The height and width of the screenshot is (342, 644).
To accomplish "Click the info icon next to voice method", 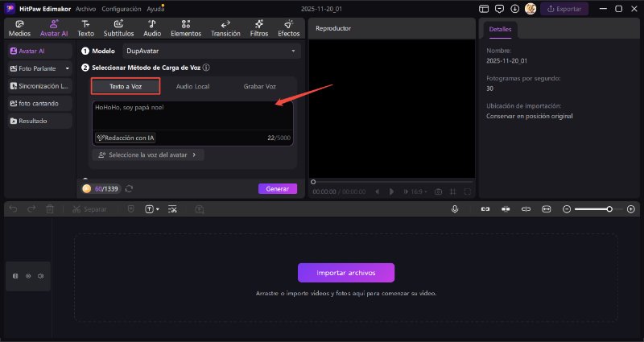I will coord(207,68).
